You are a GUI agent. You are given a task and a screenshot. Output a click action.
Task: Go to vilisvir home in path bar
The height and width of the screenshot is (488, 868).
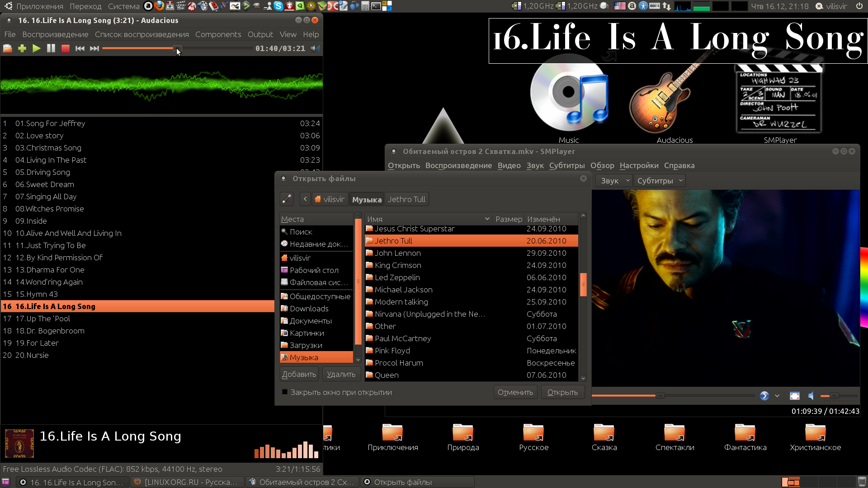pyautogui.click(x=330, y=199)
